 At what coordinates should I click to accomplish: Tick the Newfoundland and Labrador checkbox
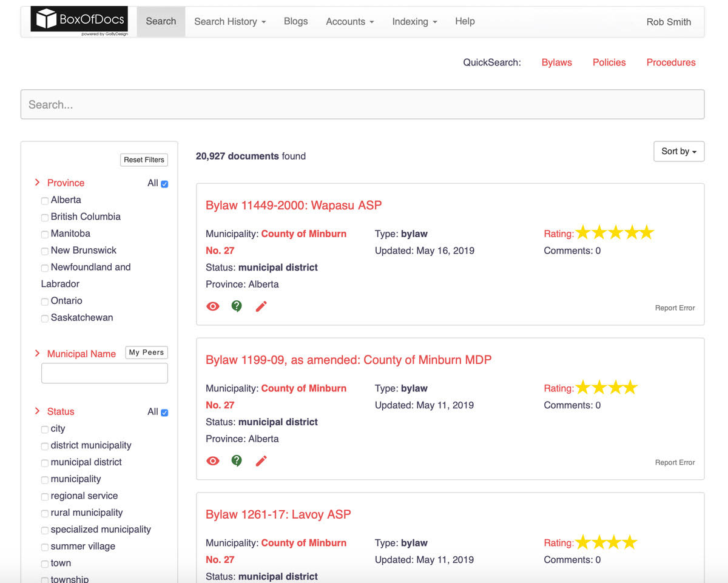coord(45,268)
